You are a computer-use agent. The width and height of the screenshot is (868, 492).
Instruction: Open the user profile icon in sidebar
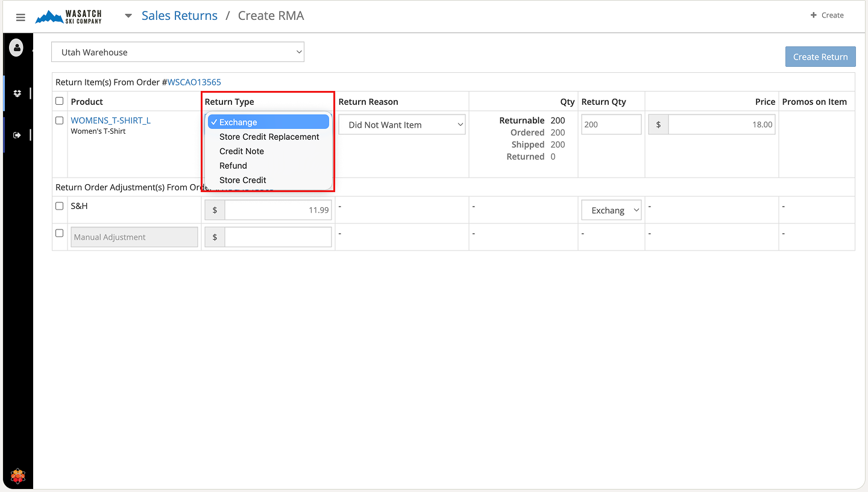pos(16,48)
